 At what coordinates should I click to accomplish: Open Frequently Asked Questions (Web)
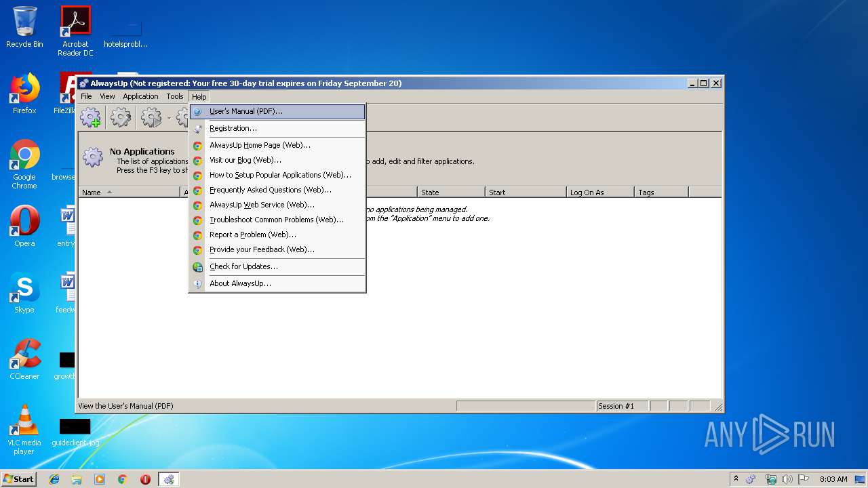tap(277, 190)
